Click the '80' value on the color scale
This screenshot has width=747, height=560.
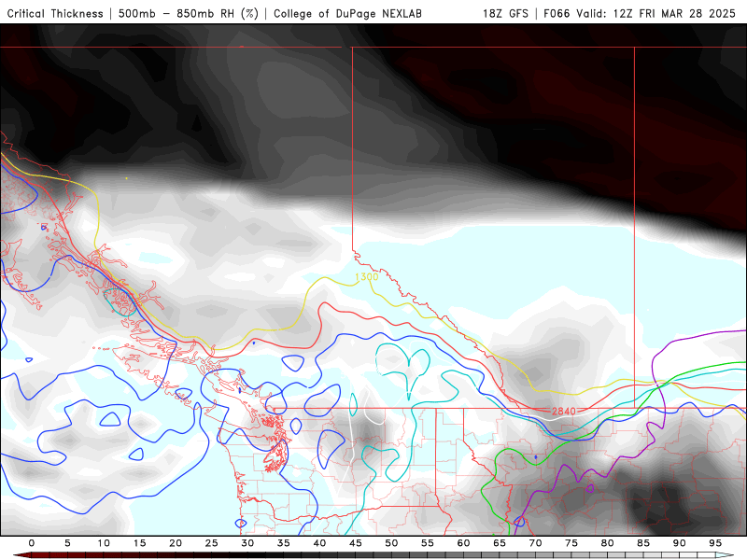pos(607,543)
